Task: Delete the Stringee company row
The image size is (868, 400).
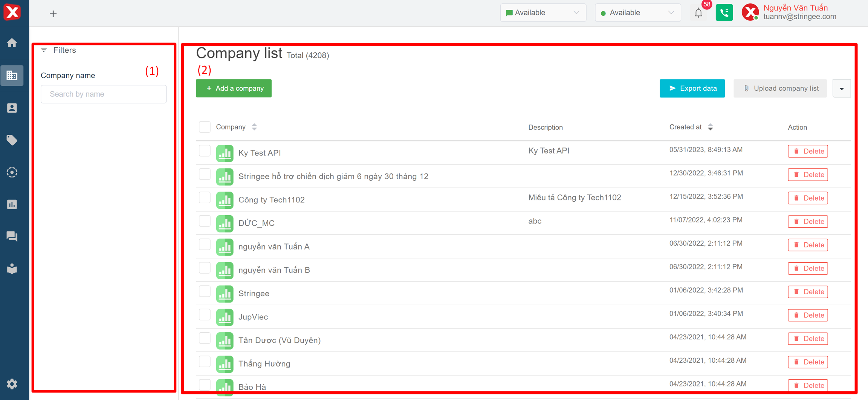Action: tap(807, 292)
